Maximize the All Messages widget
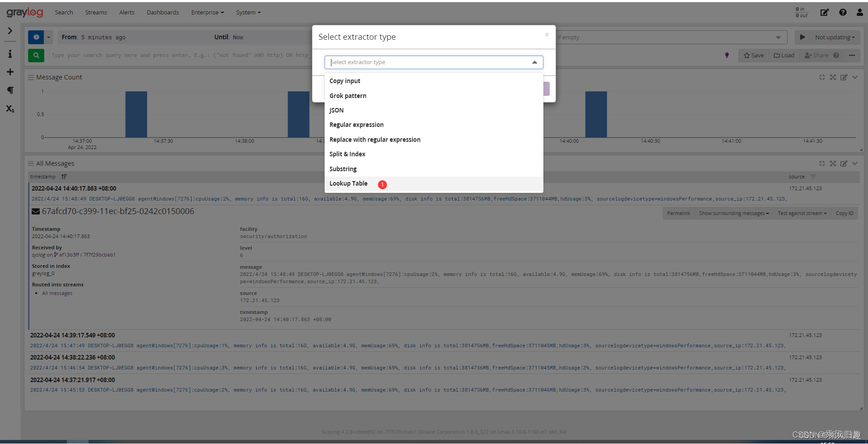 (x=833, y=164)
